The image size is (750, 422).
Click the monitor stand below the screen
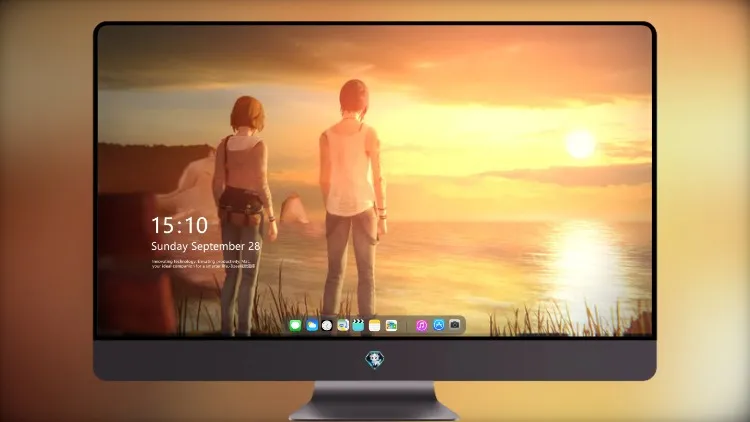pyautogui.click(x=375, y=401)
